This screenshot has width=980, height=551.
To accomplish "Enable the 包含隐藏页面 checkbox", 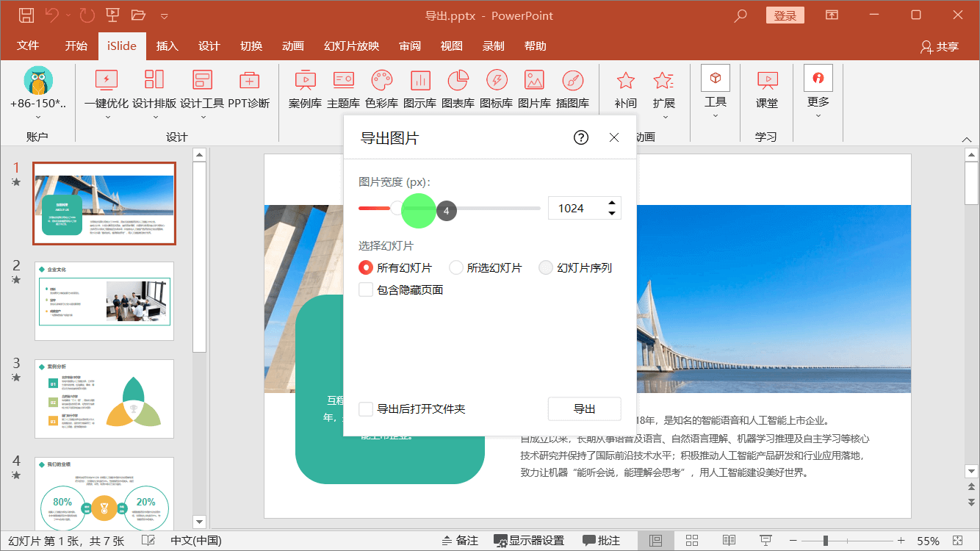I will (365, 289).
